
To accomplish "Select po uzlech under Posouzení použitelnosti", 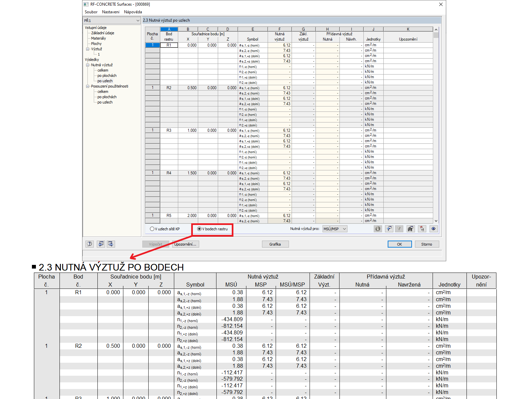I will click(105, 102).
